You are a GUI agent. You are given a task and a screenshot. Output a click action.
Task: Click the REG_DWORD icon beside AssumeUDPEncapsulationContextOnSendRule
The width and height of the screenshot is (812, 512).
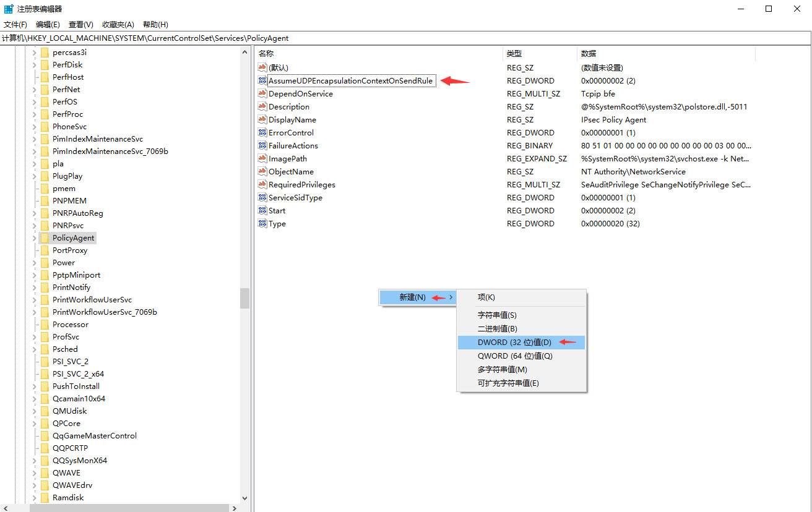tap(264, 80)
